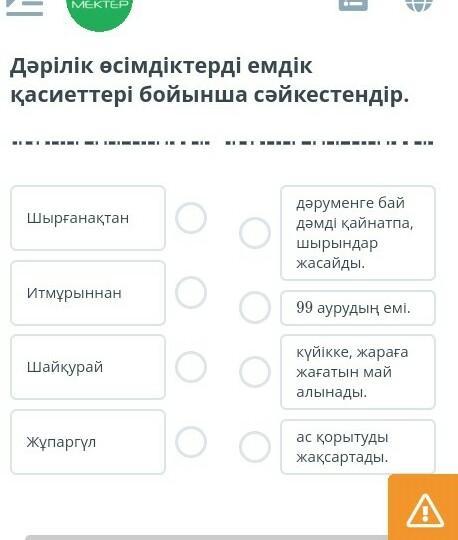The image size is (458, 540).
Task: Open the card view icon in header
Action: tap(353, 4)
